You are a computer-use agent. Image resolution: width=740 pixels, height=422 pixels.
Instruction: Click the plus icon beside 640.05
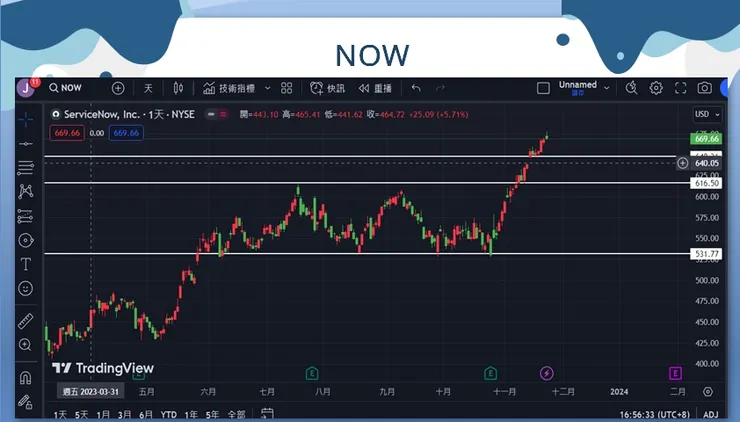pos(682,163)
